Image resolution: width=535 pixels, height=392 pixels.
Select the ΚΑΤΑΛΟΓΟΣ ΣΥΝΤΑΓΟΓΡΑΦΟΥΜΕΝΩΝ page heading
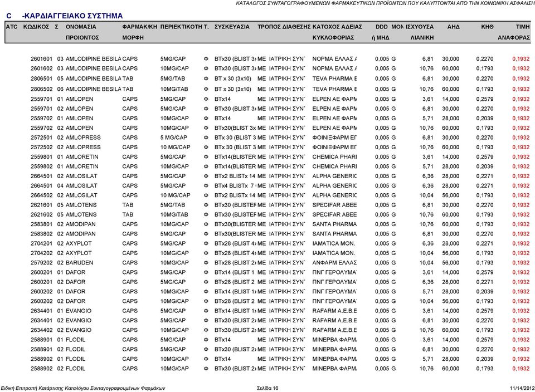point(385,3)
